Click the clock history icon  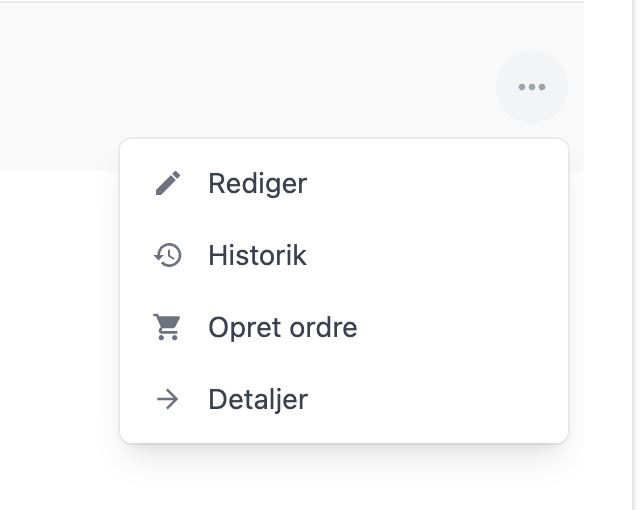click(168, 256)
